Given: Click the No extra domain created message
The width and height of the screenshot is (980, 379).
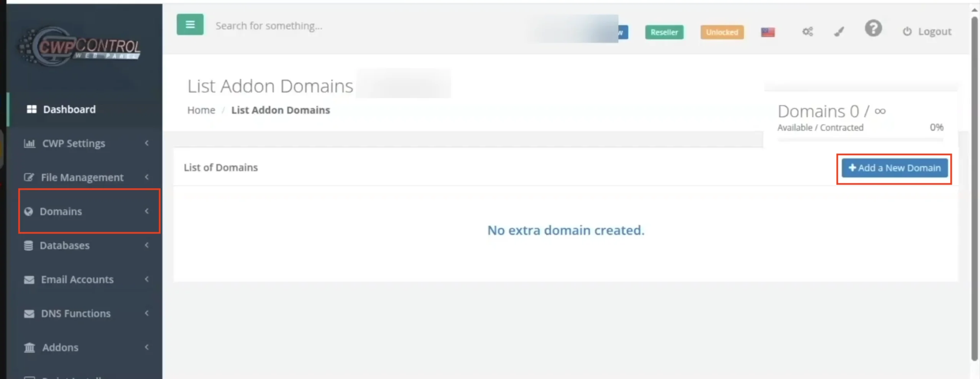Looking at the screenshot, I should tap(566, 230).
